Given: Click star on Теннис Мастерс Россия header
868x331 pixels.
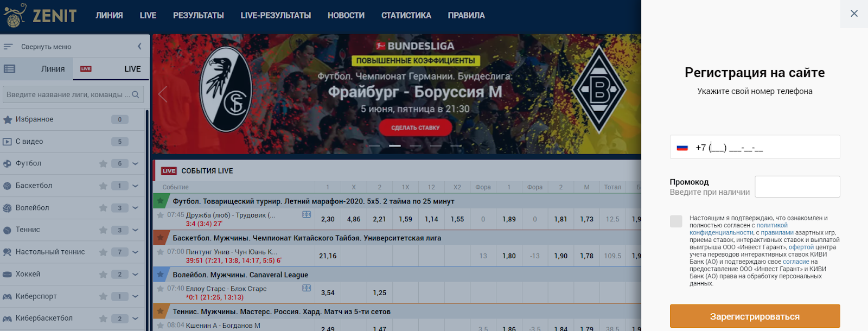Looking at the screenshot, I should (161, 311).
